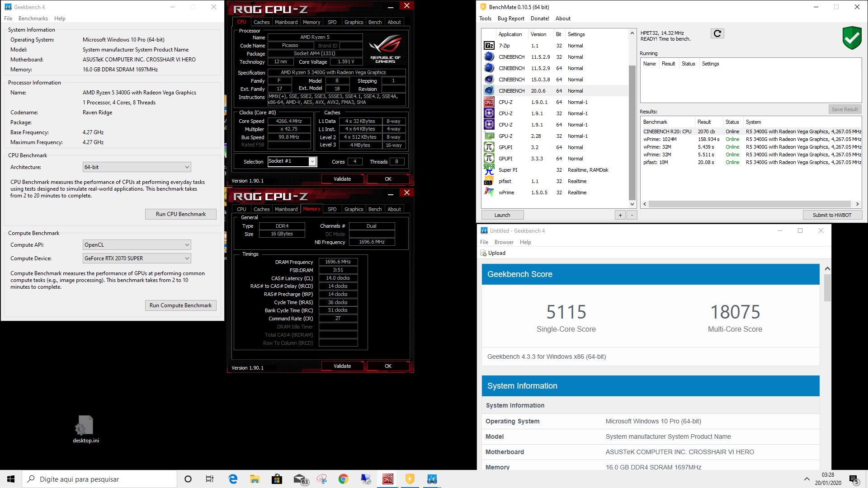Click CINEBENCH 15.0.3.8 icon in BenchMate
The width and height of the screenshot is (868, 488).
pos(489,80)
